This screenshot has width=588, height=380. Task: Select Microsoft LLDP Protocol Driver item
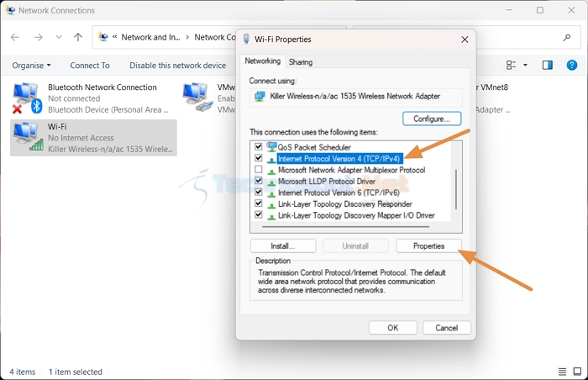pyautogui.click(x=327, y=182)
